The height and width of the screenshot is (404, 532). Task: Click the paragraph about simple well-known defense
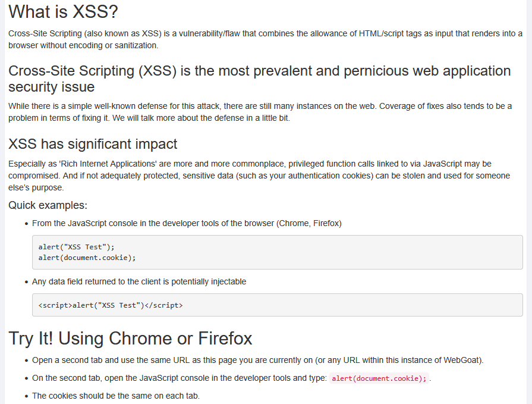point(260,112)
